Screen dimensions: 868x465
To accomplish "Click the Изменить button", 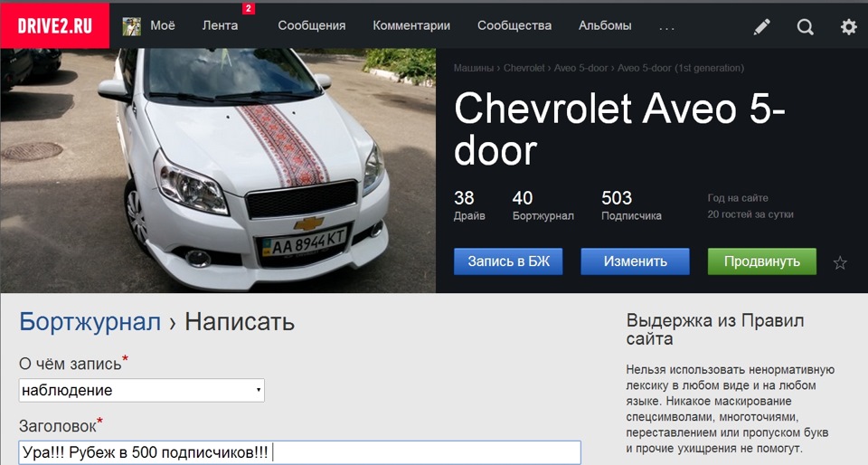I will pos(635,261).
